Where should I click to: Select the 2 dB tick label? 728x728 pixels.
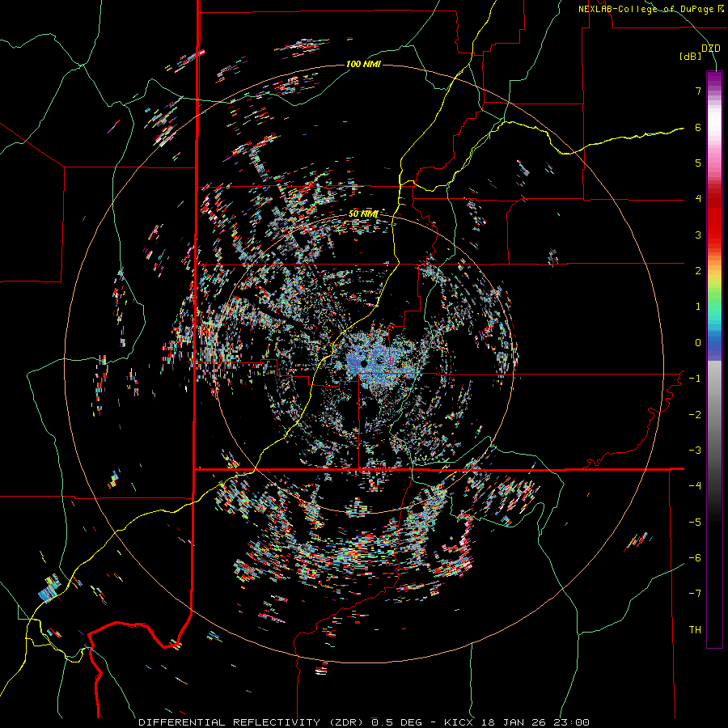pyautogui.click(x=698, y=270)
